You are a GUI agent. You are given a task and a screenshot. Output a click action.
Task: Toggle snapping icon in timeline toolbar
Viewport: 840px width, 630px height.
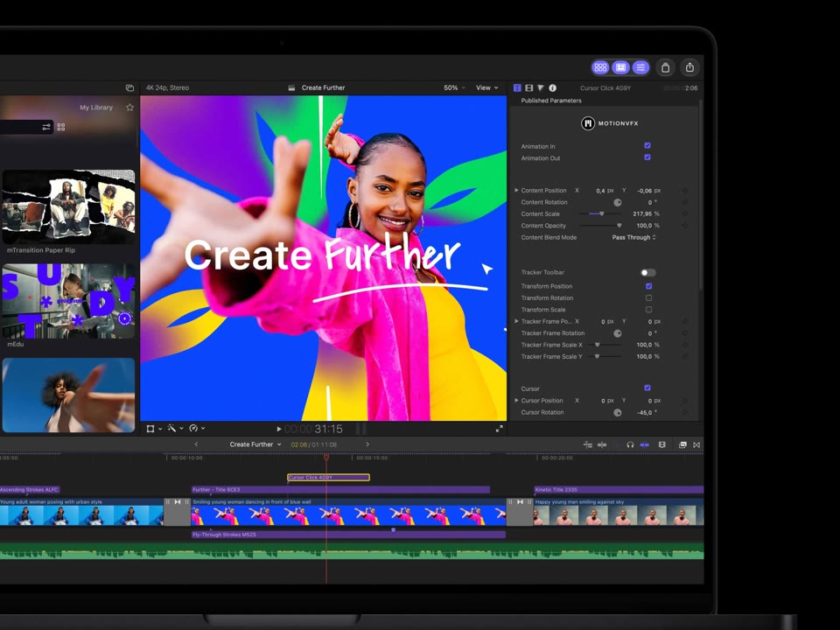coord(645,444)
